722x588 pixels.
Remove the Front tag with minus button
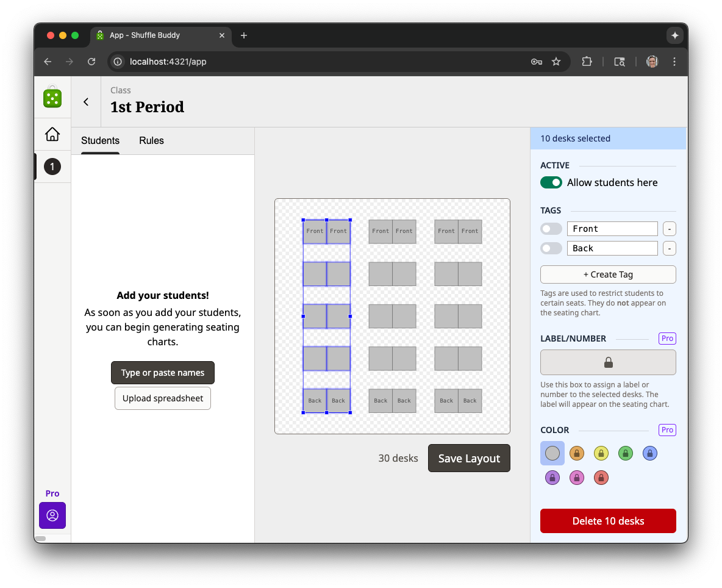click(x=670, y=229)
